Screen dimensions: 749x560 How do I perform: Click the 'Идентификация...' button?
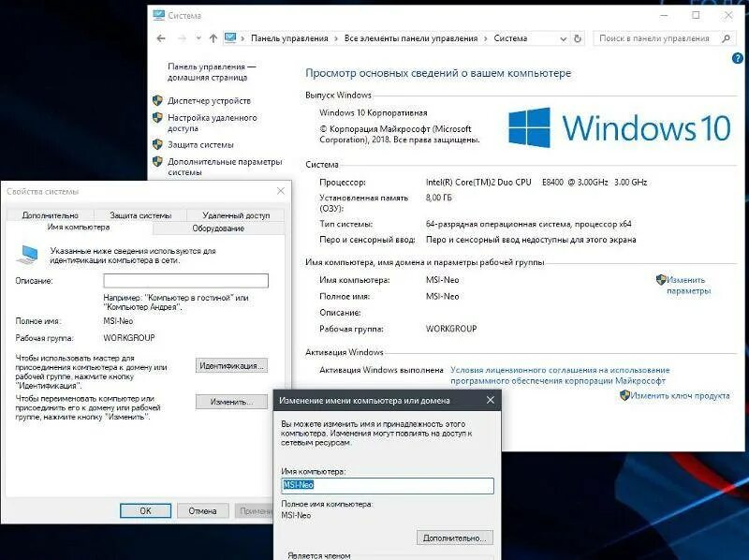point(231,365)
